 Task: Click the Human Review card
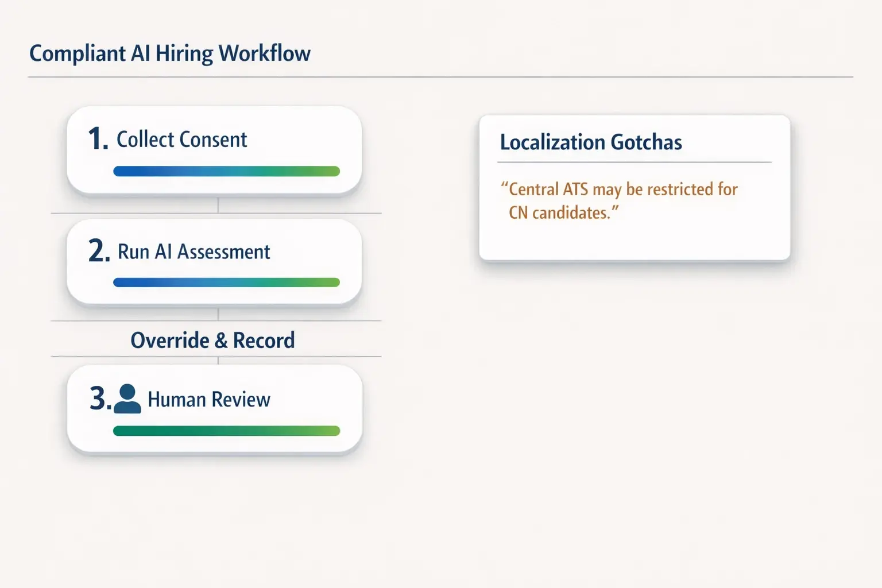pyautogui.click(x=214, y=408)
